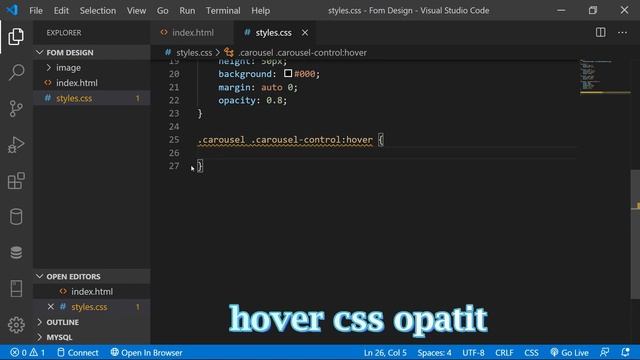Viewport: 640px width, 360px height.
Task: Switch to the index.html tab
Action: (x=192, y=33)
